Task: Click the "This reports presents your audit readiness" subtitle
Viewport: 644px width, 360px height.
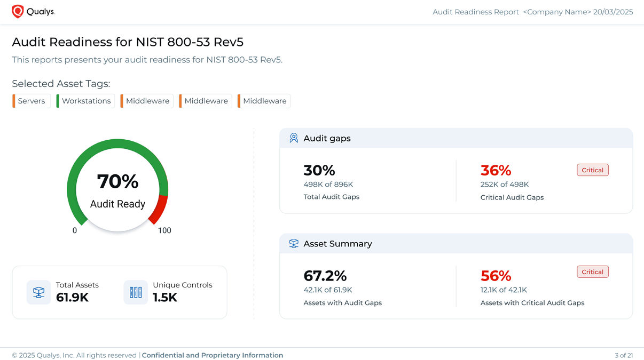Action: 147,60
